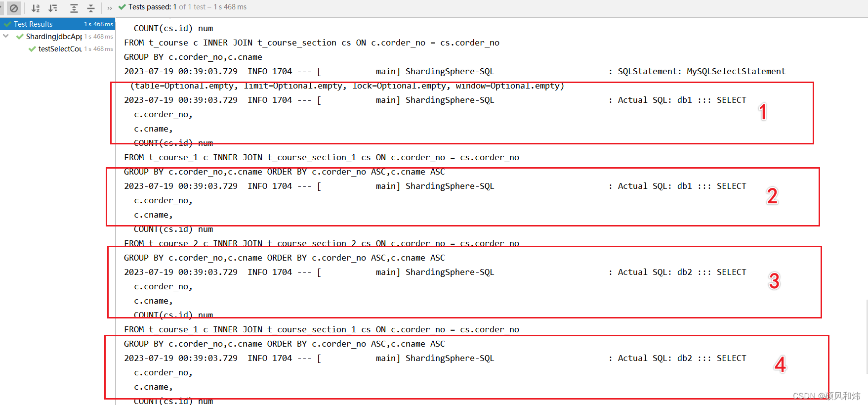The image size is (868, 405).
Task: Click the green check beside ShardingjdbcApp
Action: point(20,37)
